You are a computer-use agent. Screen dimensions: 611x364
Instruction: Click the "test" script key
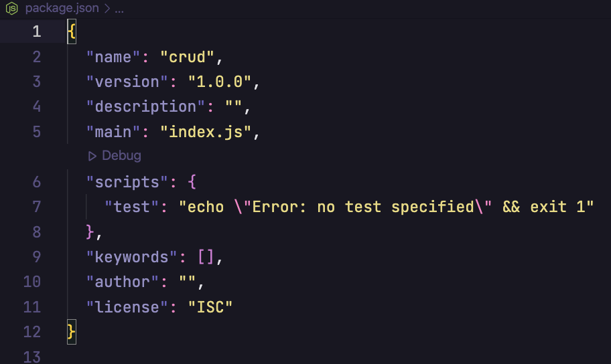click(132, 207)
